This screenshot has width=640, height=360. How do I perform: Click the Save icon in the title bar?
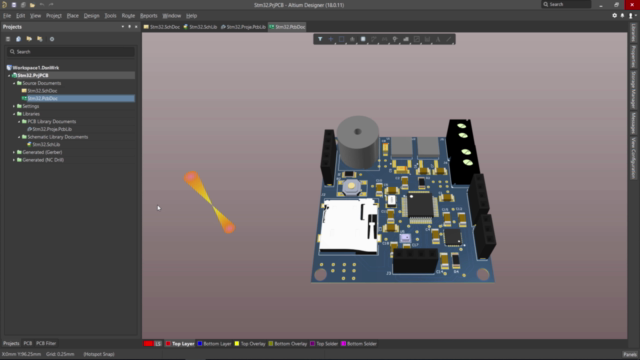[13, 5]
